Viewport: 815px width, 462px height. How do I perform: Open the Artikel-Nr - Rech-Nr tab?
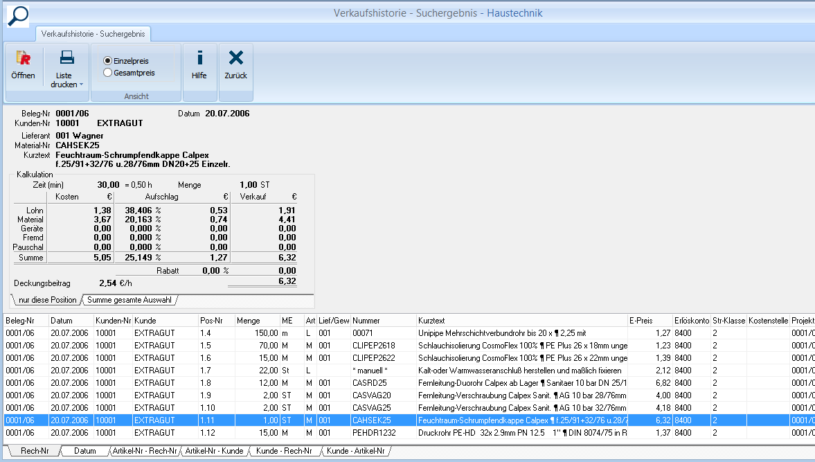pyautogui.click(x=145, y=451)
